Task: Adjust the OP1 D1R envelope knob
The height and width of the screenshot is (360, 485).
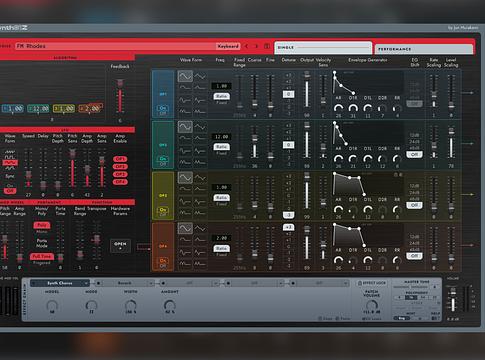Action: (353, 108)
